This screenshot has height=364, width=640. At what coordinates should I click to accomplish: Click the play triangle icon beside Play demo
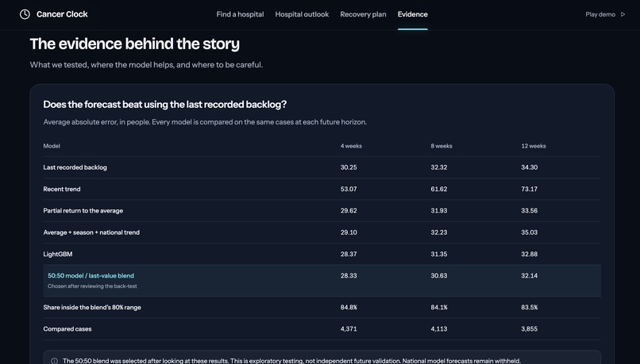(x=623, y=14)
